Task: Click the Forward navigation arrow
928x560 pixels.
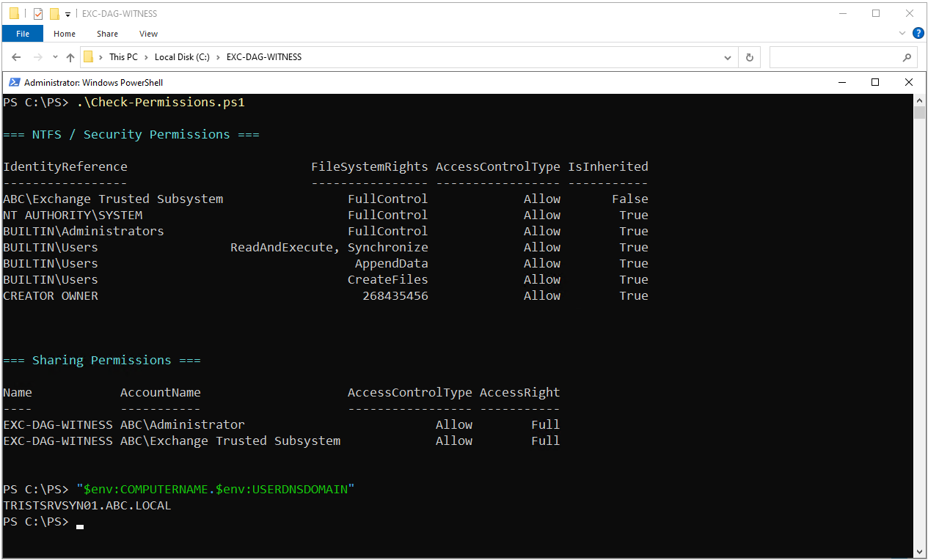Action: coord(38,57)
